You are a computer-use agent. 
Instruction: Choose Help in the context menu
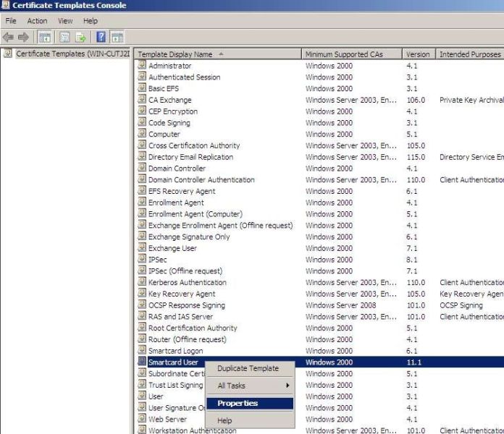(250, 420)
